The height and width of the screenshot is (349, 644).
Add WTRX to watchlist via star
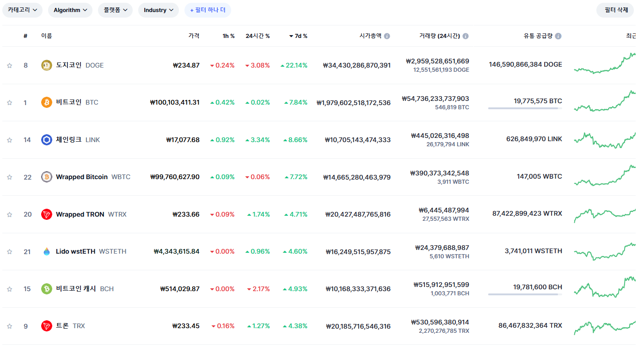click(x=9, y=214)
